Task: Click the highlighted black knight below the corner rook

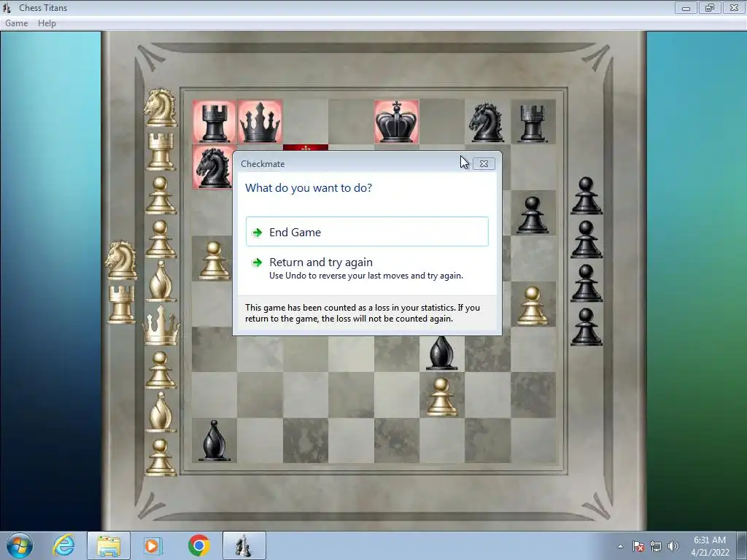Action: tap(213, 167)
